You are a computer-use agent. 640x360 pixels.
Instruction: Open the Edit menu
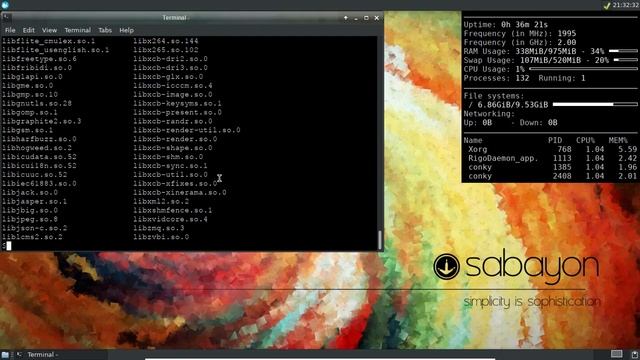tap(29, 30)
